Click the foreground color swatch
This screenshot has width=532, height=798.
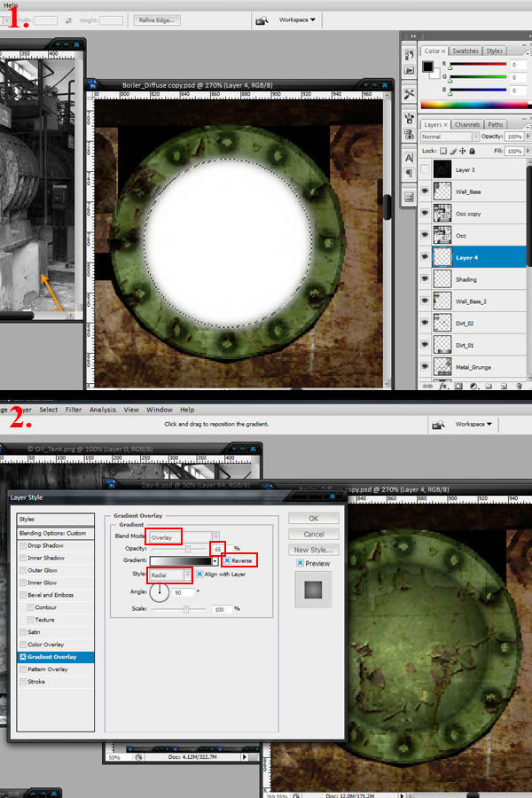(427, 66)
